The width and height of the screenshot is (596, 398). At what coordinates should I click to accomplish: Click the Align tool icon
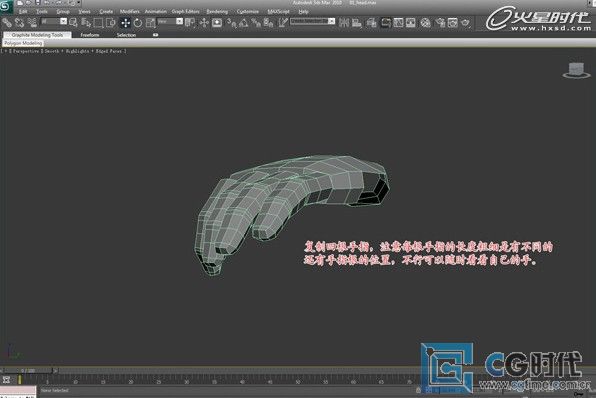click(357, 23)
